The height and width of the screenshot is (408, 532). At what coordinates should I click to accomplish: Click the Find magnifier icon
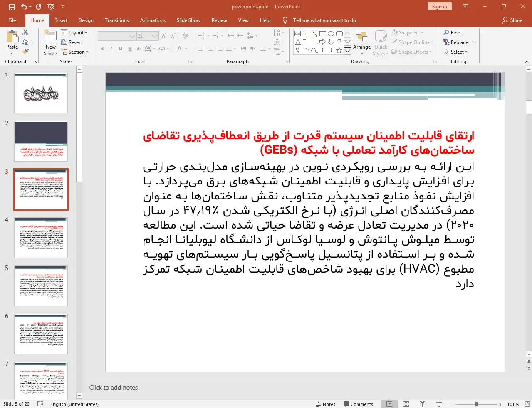[446, 32]
